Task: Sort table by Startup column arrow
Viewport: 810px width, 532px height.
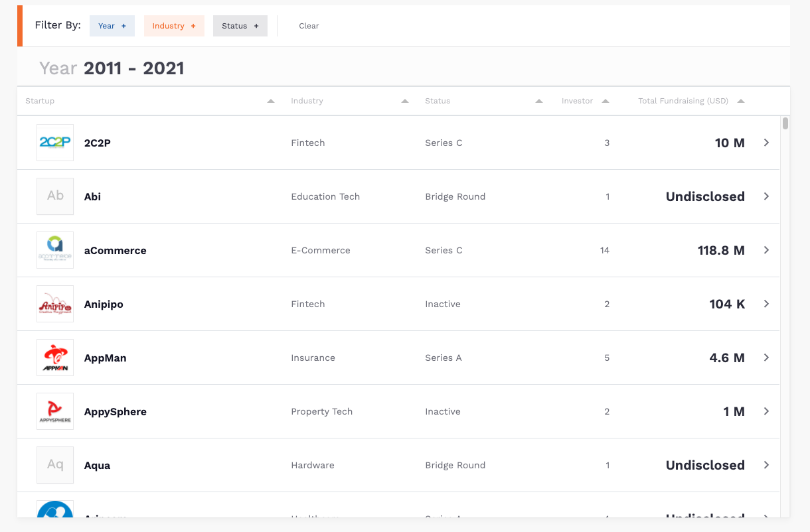Action: 270,101
